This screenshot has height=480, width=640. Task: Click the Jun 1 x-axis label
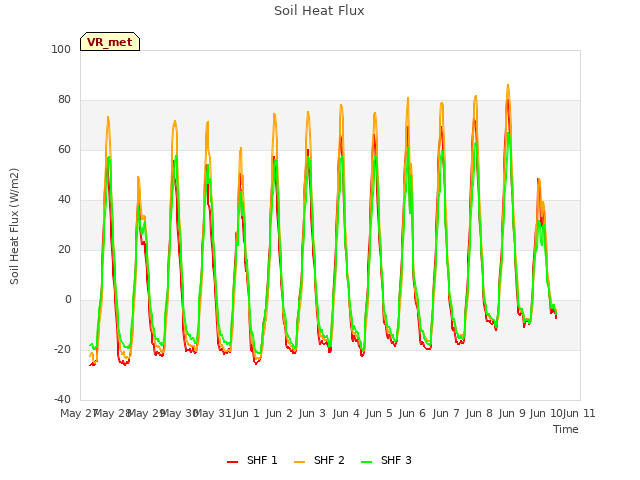tap(246, 413)
